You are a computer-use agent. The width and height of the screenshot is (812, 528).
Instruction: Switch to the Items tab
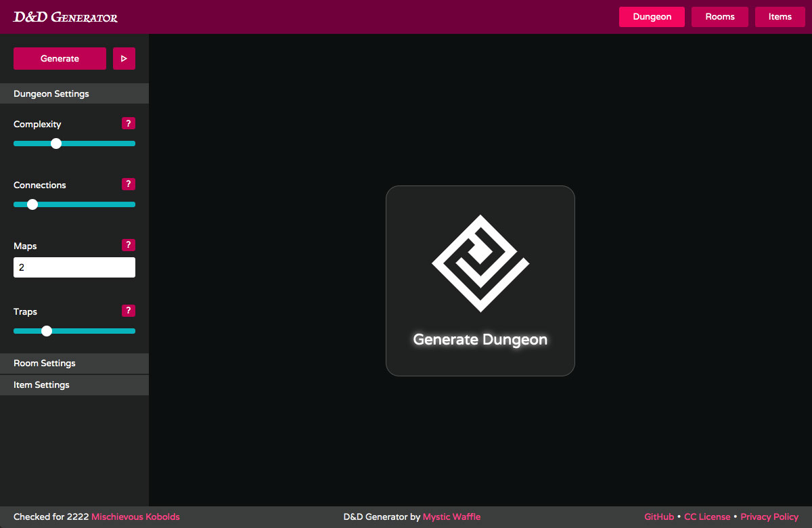click(780, 16)
